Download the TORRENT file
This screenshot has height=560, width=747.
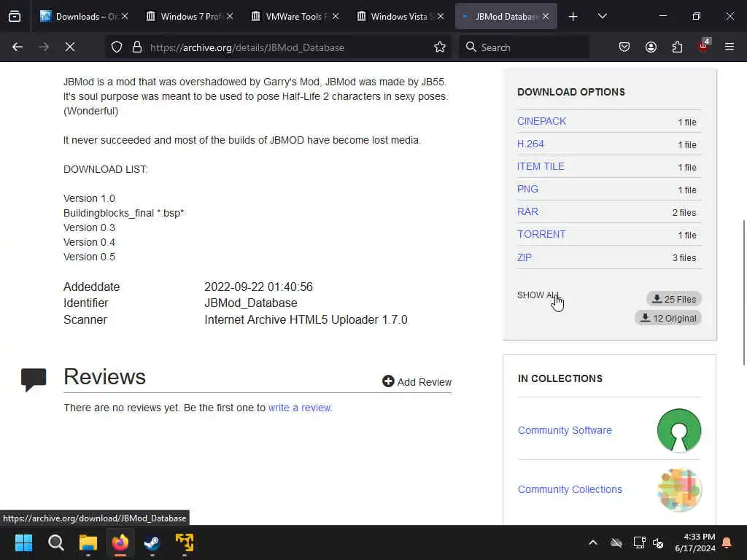(x=541, y=234)
